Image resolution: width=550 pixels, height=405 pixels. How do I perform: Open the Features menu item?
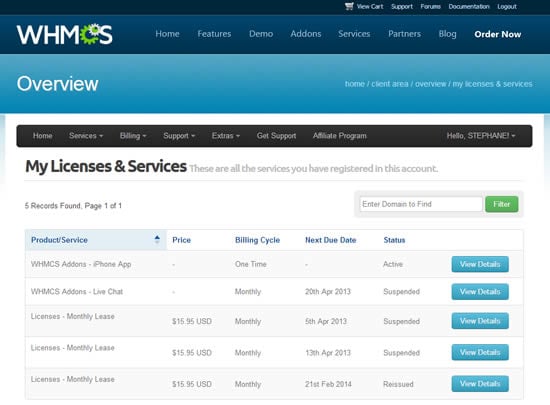[214, 34]
